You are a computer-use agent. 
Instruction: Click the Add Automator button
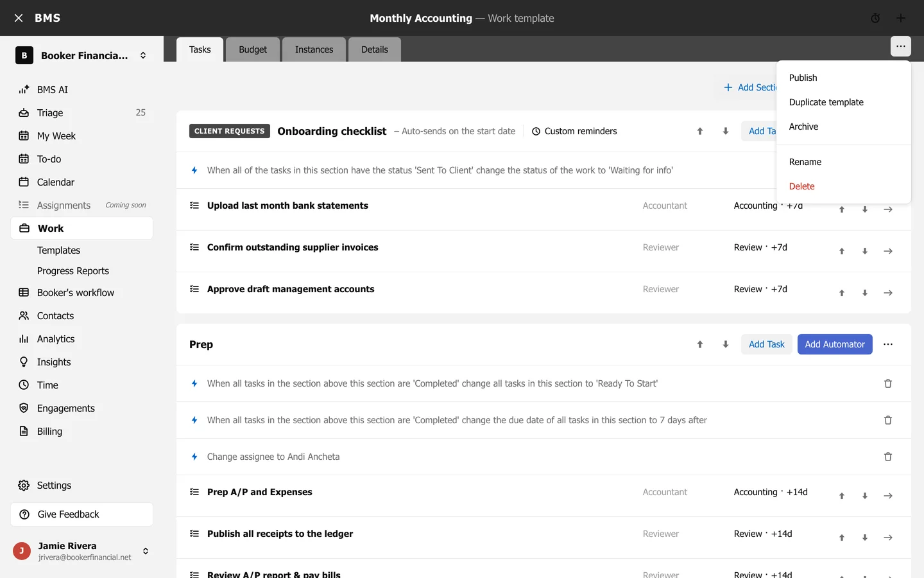[x=835, y=344]
